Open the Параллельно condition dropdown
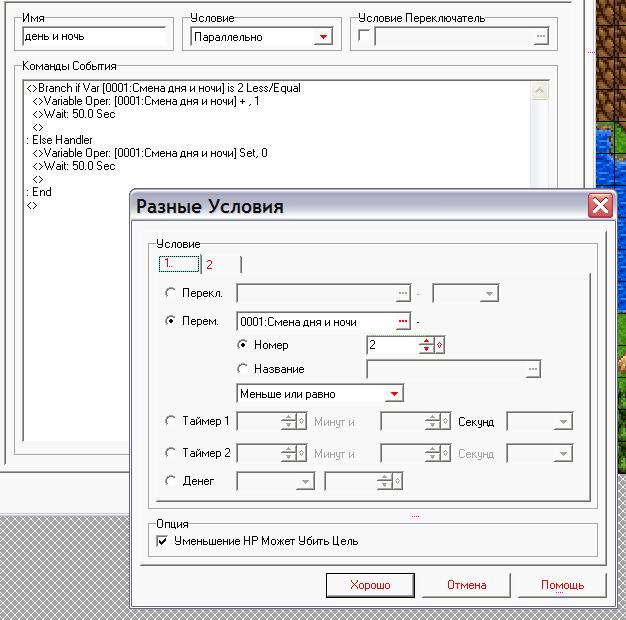 tap(322, 37)
